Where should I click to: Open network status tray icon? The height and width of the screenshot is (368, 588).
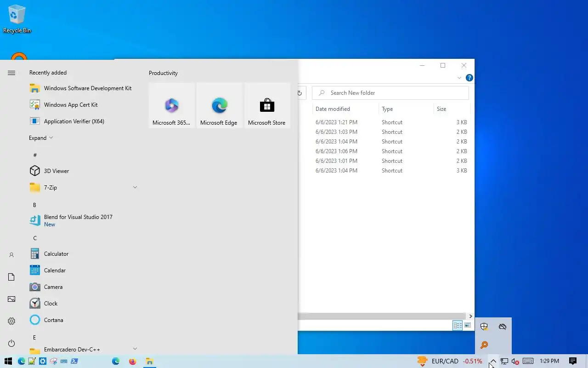pos(504,361)
